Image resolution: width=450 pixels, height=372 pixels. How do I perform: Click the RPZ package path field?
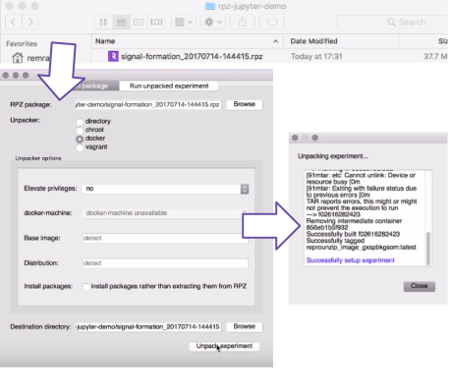pyautogui.click(x=148, y=105)
